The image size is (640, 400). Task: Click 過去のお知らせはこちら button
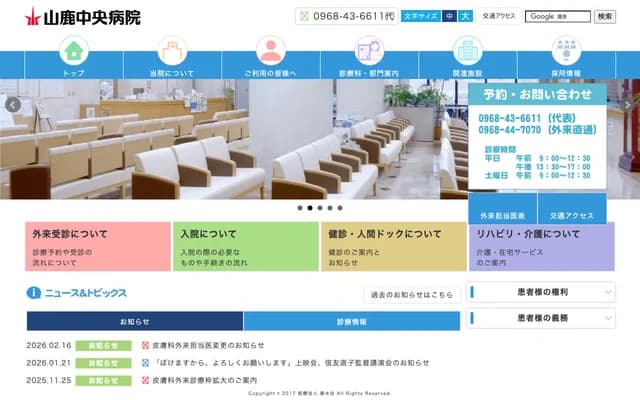point(412,295)
